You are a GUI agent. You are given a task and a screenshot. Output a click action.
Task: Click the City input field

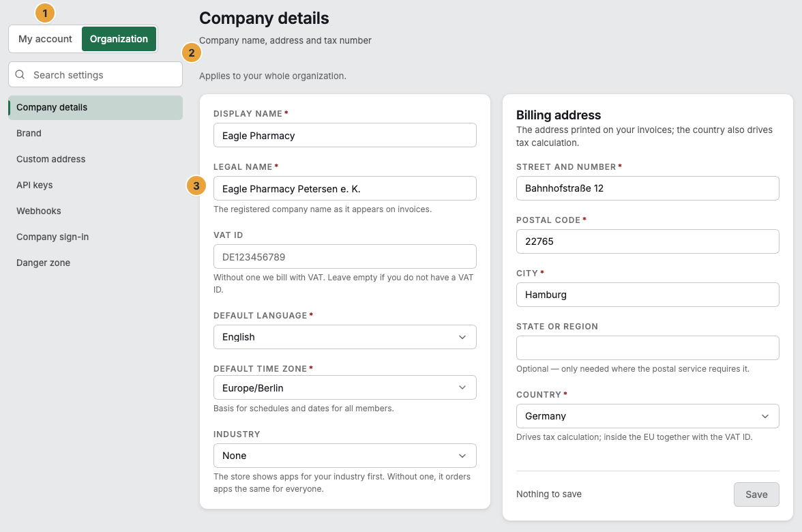(648, 295)
